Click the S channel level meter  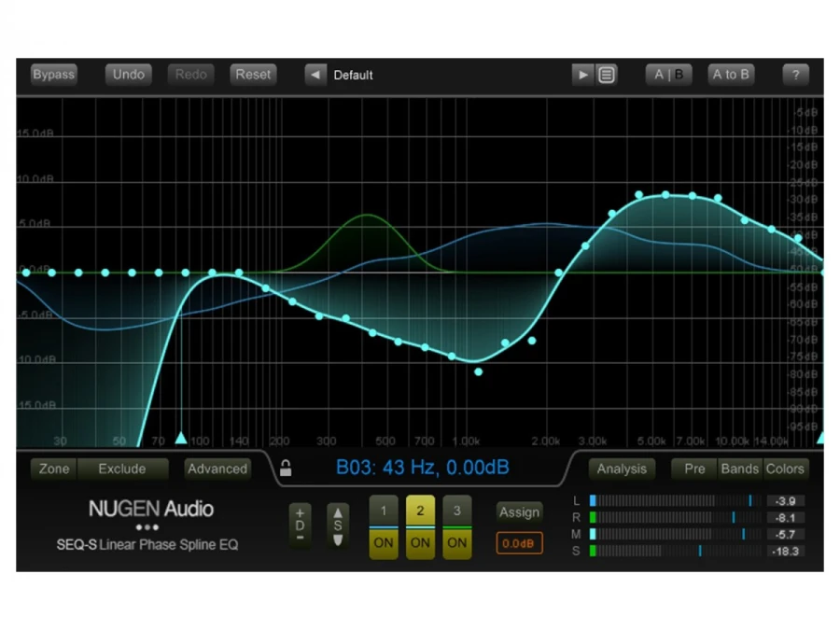(x=675, y=551)
